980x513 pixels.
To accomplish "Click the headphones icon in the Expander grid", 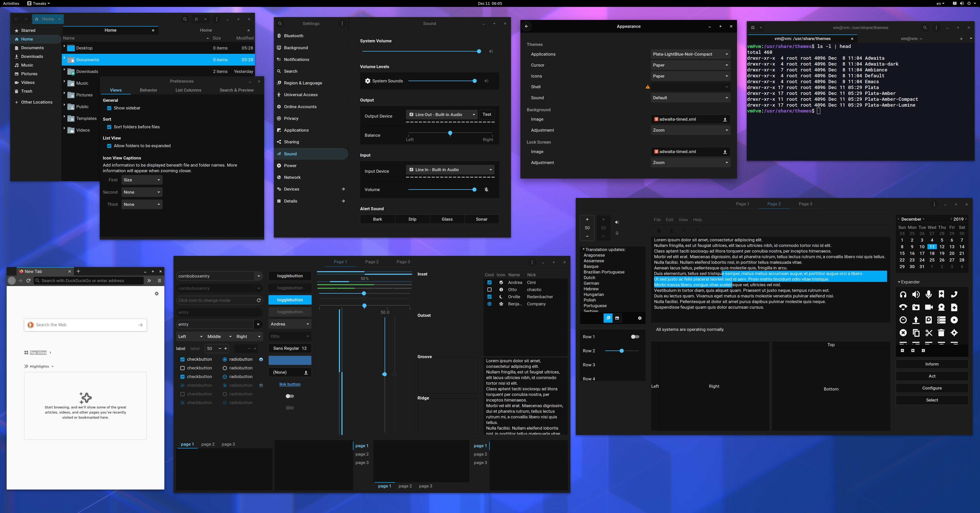I will 903,294.
